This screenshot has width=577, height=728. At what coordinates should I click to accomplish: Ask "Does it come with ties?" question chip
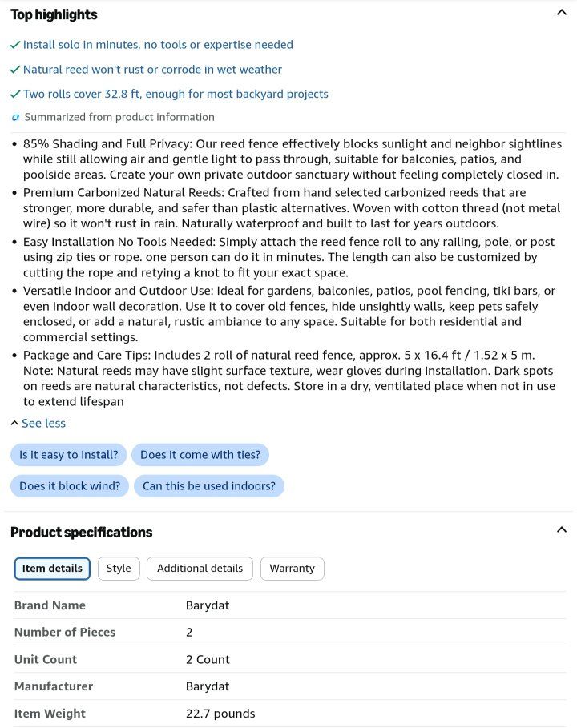coord(200,455)
